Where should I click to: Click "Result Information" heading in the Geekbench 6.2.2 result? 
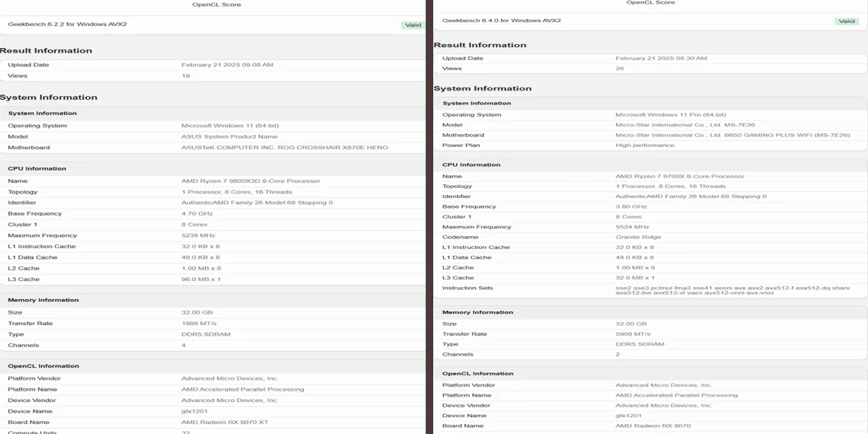click(x=46, y=51)
